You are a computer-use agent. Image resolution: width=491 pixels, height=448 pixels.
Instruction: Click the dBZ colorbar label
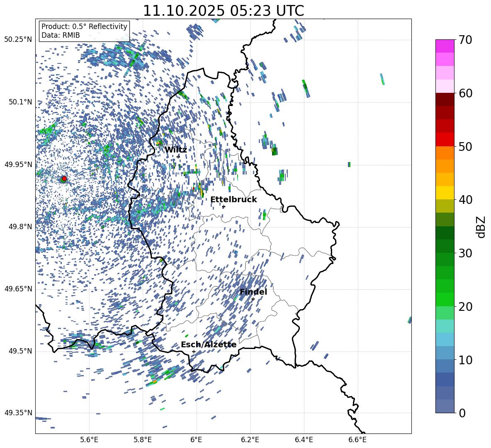(481, 227)
